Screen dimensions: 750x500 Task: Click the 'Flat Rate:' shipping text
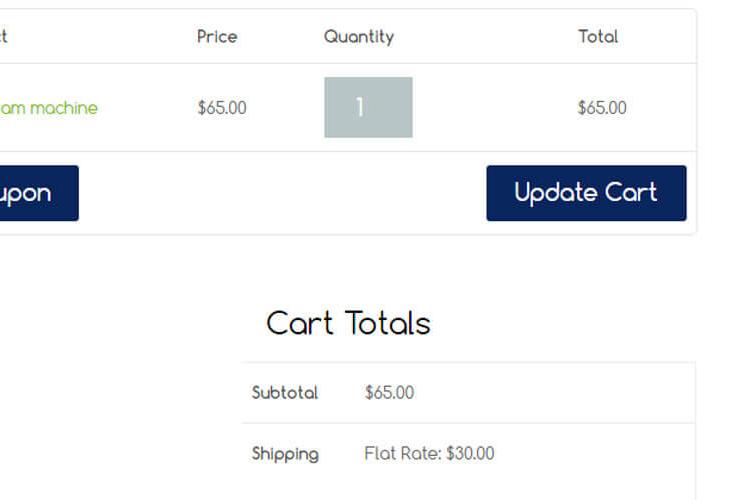click(x=403, y=453)
